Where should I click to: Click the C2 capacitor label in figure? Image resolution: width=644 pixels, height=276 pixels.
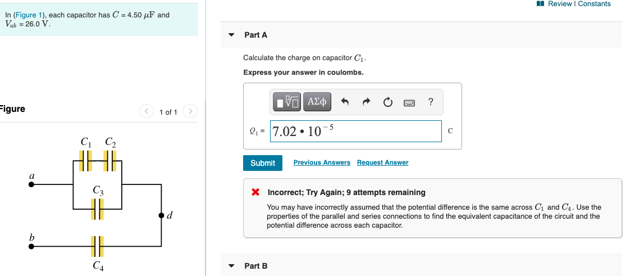coord(110,142)
